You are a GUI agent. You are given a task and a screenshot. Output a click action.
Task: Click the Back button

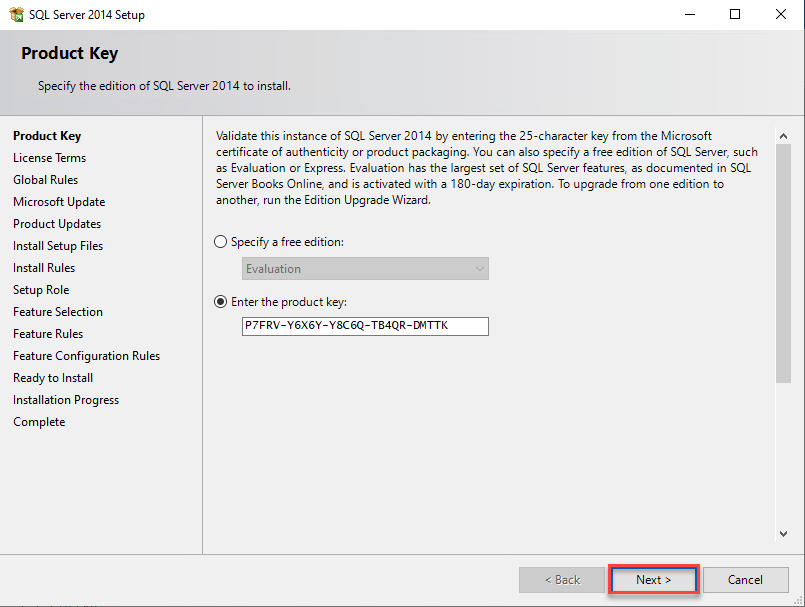tap(562, 580)
